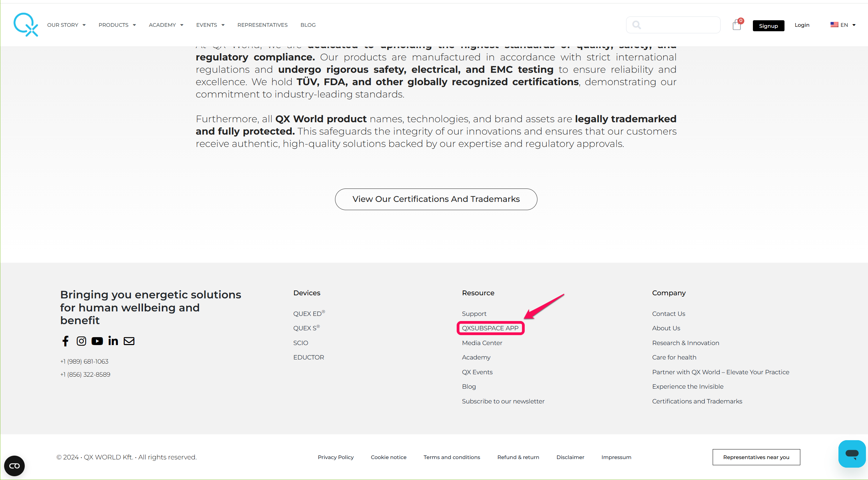Click the QX World logo icon
868x480 pixels.
pos(26,25)
